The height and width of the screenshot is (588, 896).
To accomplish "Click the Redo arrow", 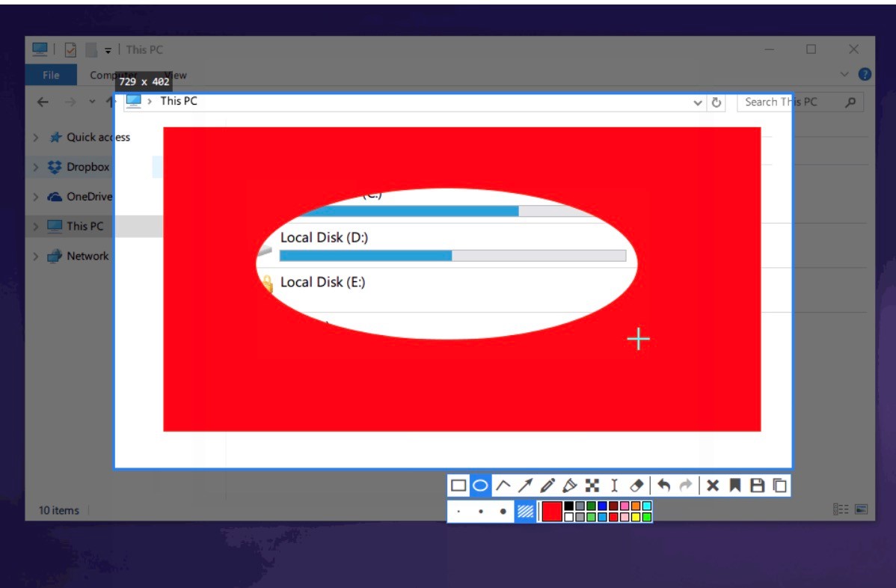I will [686, 486].
